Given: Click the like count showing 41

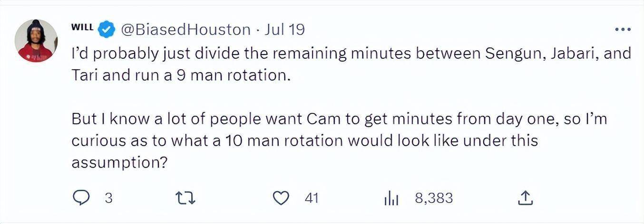Looking at the screenshot, I should pyautogui.click(x=312, y=198).
